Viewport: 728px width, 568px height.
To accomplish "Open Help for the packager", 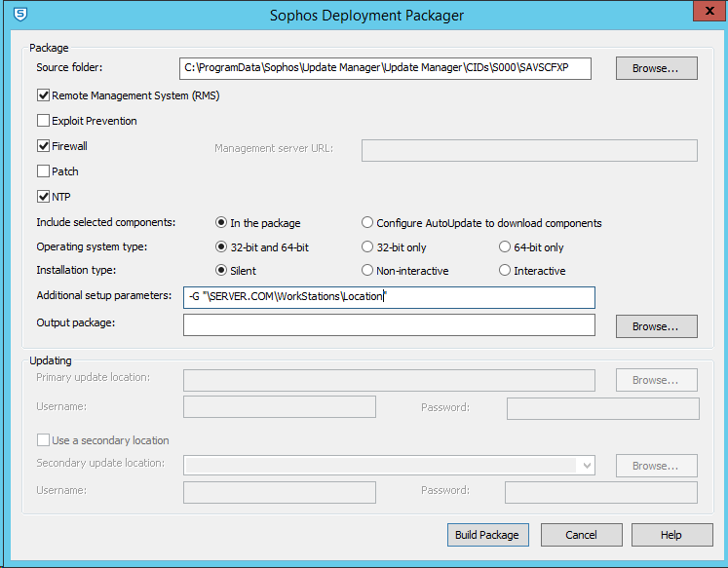I will coord(671,535).
